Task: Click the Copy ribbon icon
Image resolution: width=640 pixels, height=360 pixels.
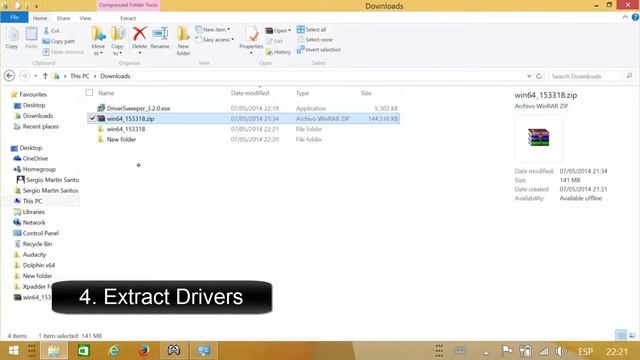Action: tap(12, 38)
